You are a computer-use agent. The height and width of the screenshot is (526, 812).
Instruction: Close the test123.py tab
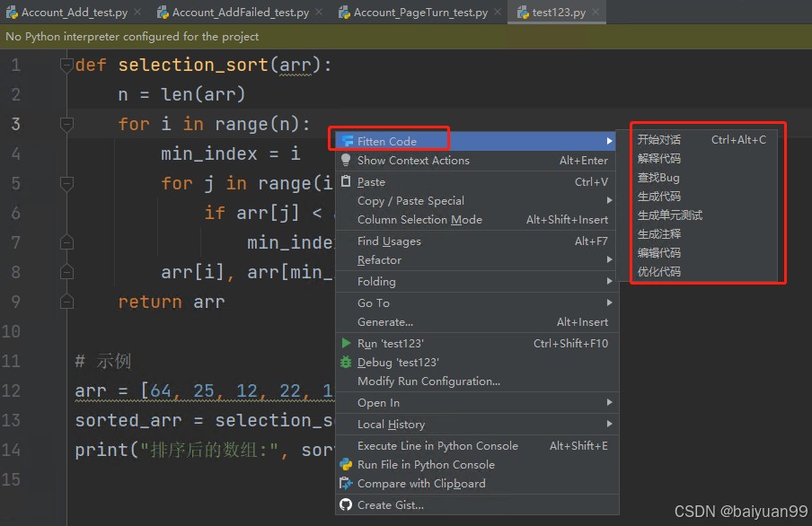596,12
